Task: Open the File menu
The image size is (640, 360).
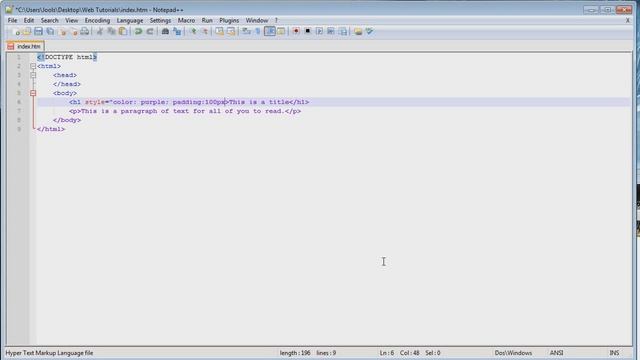Action: click(x=12, y=20)
